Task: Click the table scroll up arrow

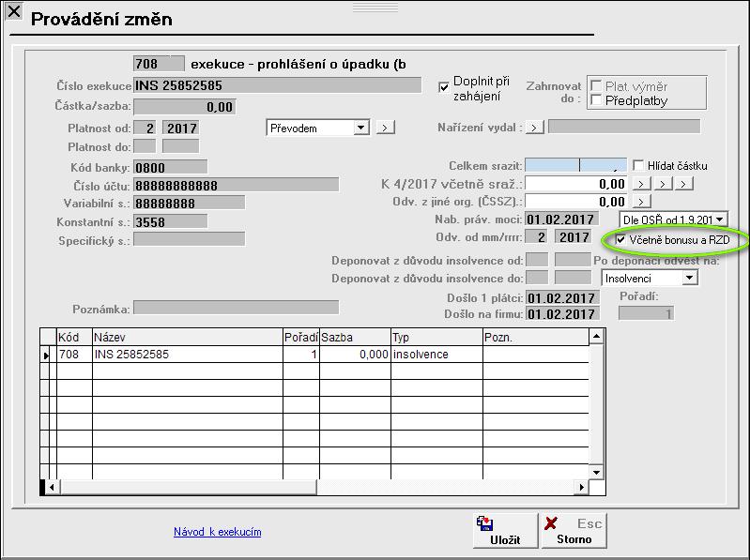Action: [x=596, y=337]
